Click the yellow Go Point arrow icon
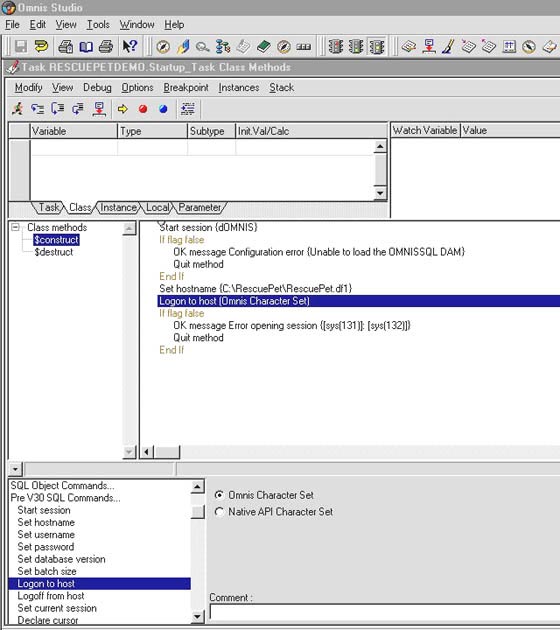 [123, 109]
